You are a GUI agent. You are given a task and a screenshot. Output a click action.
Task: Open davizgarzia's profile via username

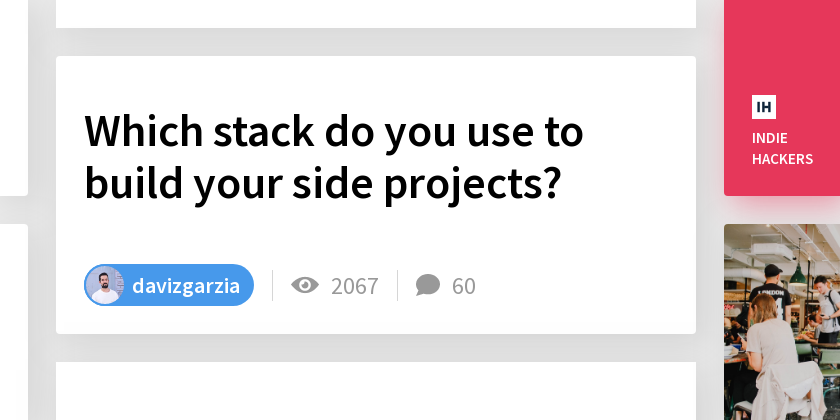(186, 286)
